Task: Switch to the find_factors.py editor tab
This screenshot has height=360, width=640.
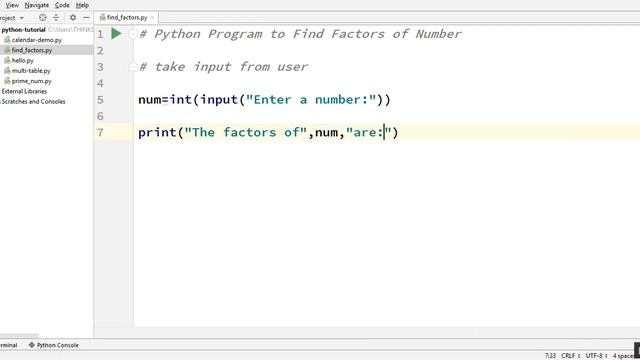Action: [x=127, y=17]
